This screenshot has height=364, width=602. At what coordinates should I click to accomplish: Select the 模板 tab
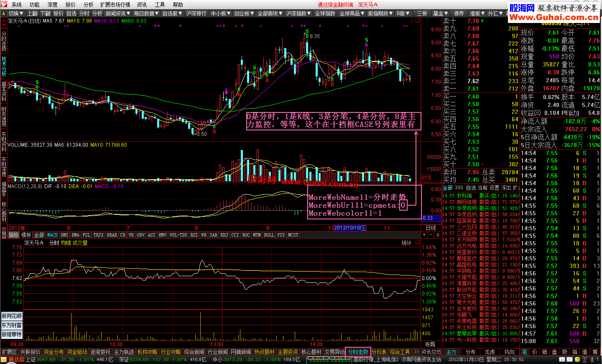point(26,235)
